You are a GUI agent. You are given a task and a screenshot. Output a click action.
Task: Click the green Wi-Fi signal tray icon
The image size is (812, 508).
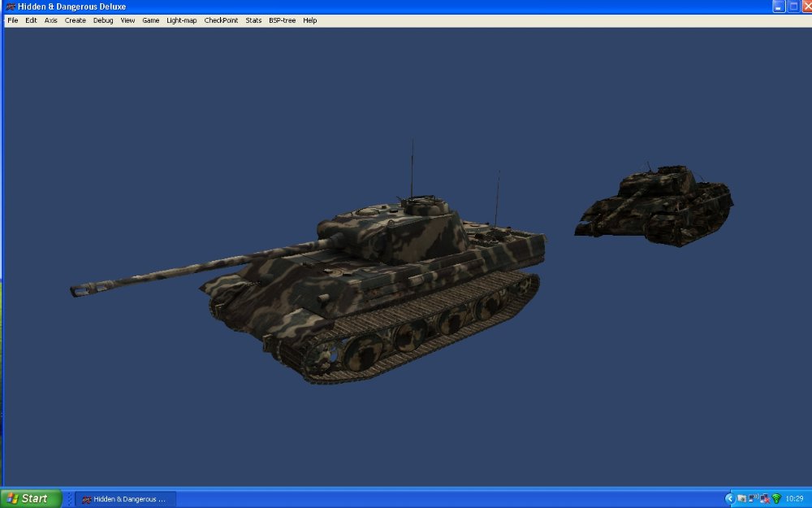776,499
